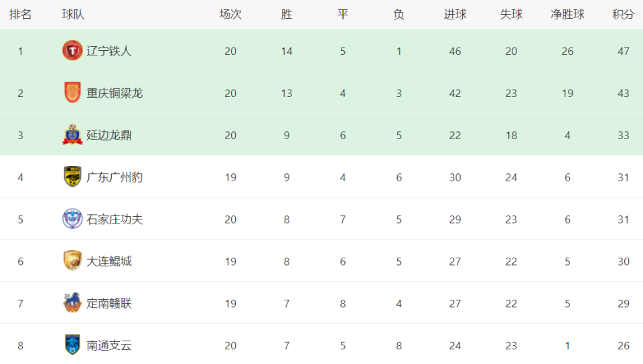Click the 定南赣联 team badge
This screenshot has width=643, height=364.
point(72,303)
